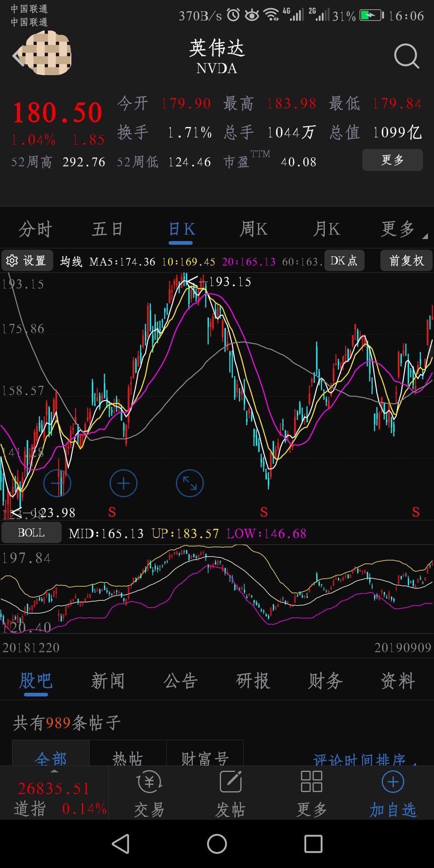Tap the leftmost red S signal marker

coord(112,512)
